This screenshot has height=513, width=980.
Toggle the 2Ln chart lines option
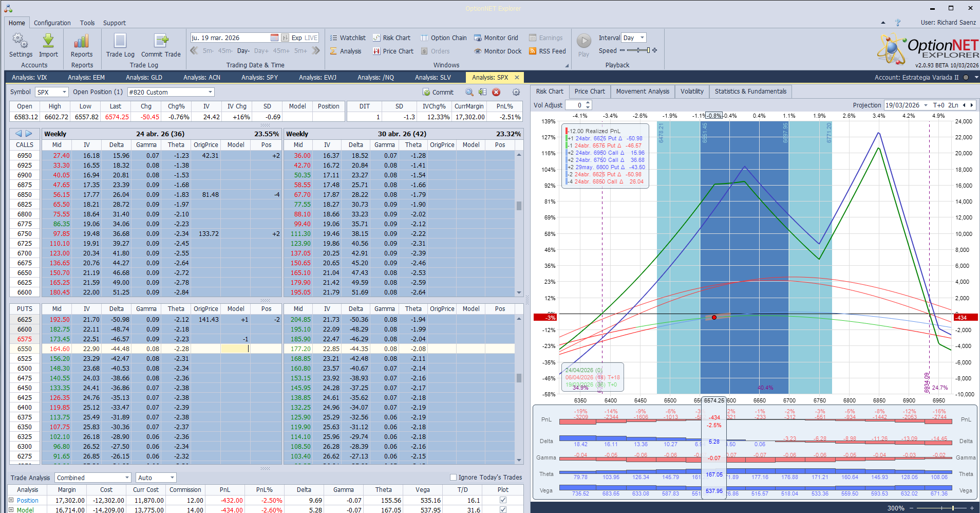click(953, 105)
